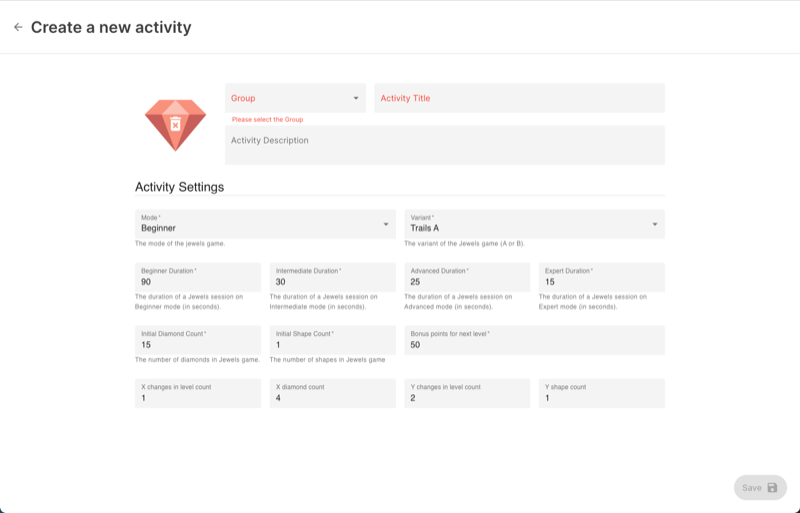
Task: Click the Activity Description text area
Action: click(x=444, y=144)
